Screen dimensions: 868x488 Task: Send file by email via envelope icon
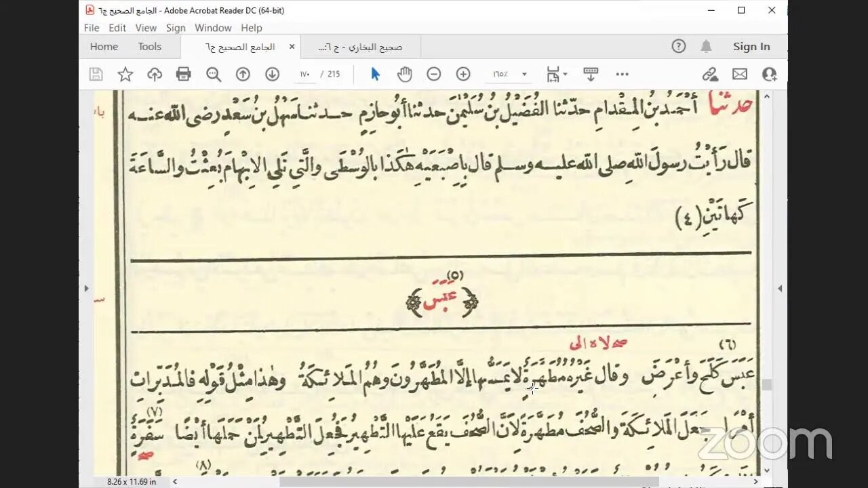740,75
